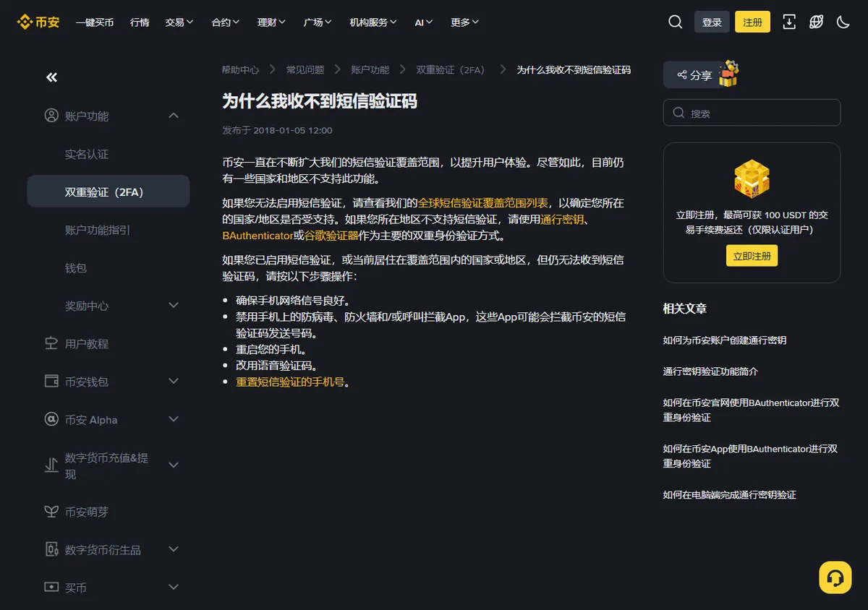Toggle dark mode moon icon
Viewport: 868px width, 610px height.
[x=843, y=22]
